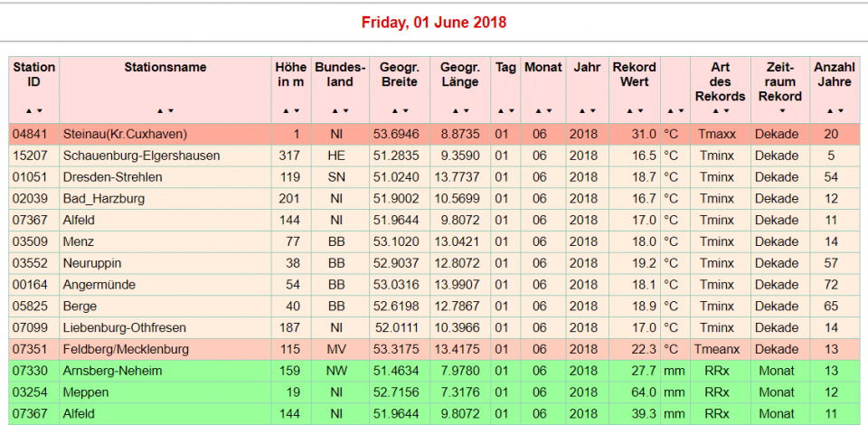This screenshot has width=868, height=425.
Task: Sort Anzahl Jahre column descending
Action: pos(840,111)
